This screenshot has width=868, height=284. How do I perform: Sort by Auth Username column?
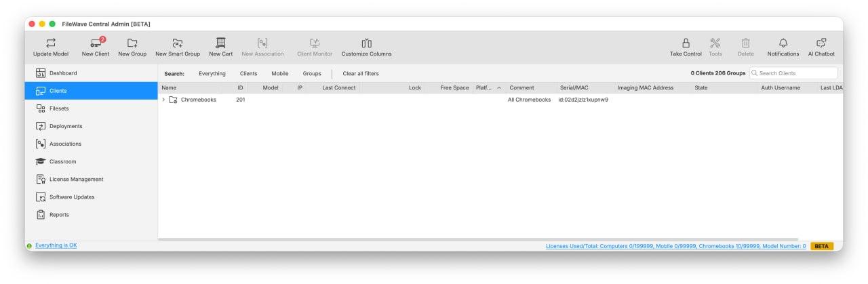[x=781, y=88]
